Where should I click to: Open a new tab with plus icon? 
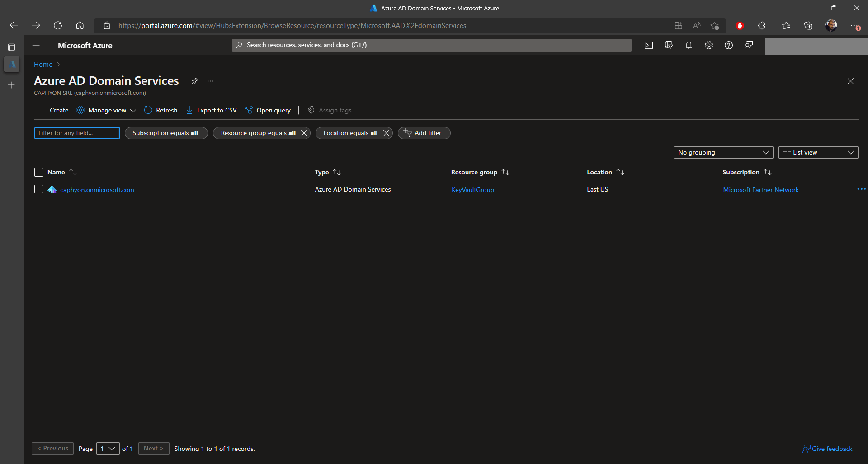point(12,85)
